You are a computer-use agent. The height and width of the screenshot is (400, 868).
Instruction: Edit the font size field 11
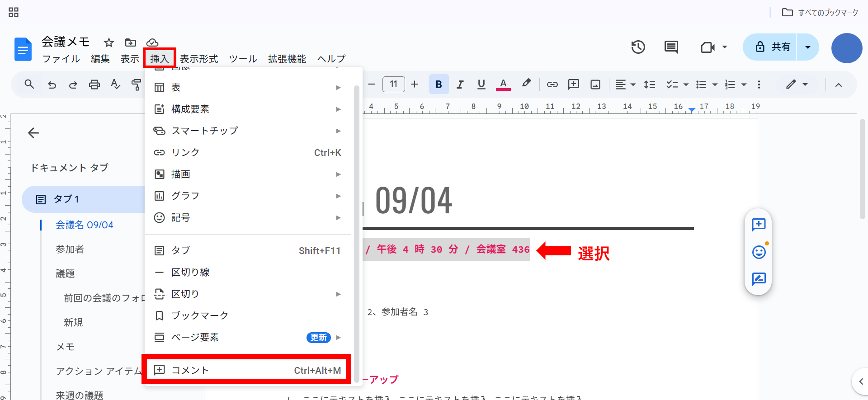click(x=394, y=84)
